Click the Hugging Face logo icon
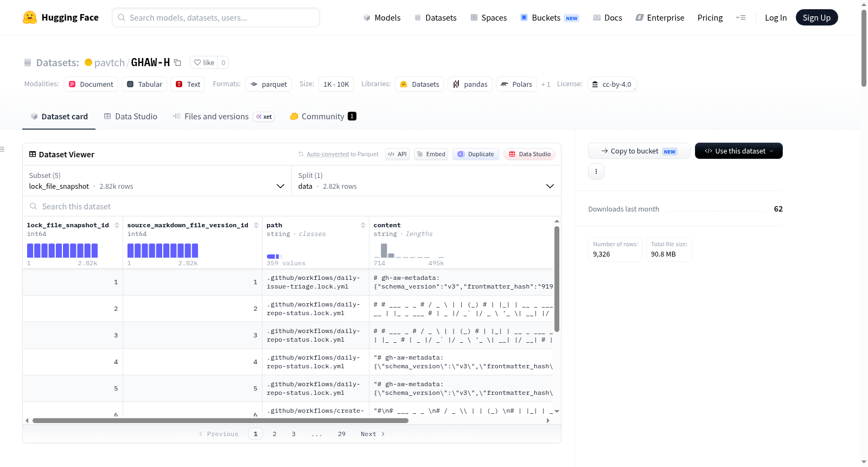 [30, 17]
